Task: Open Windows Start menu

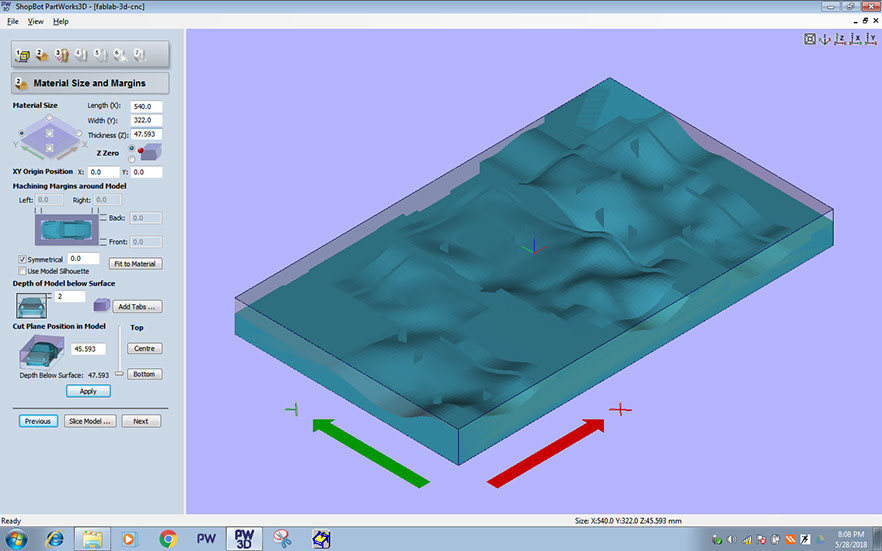Action: click(x=16, y=539)
